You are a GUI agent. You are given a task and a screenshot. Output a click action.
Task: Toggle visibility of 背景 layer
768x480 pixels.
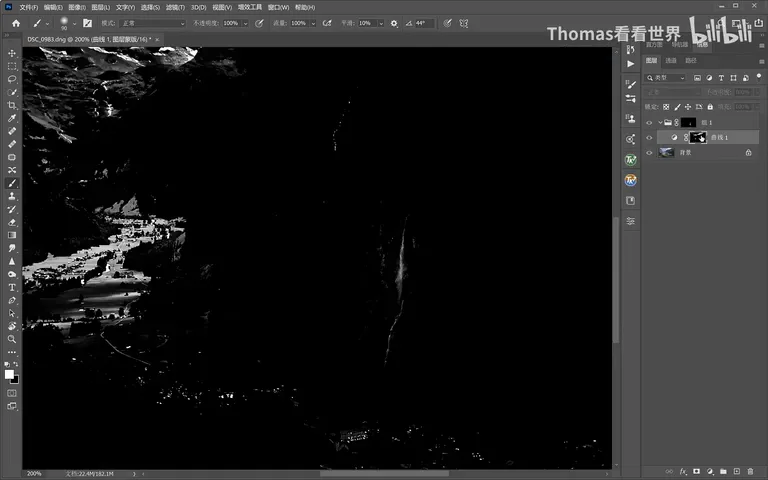click(649, 153)
